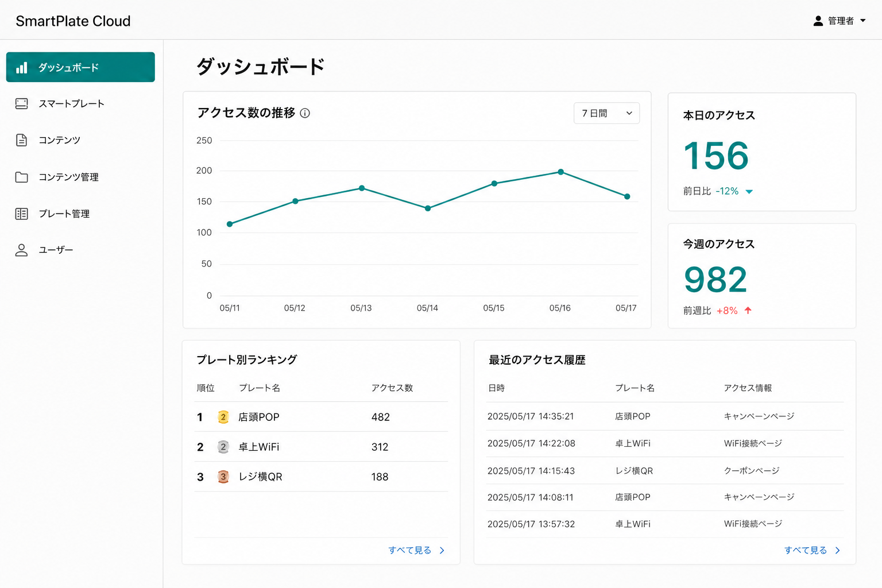This screenshot has width=882, height=588.
Task: Click the silver rank medal for 卓上WiFi
Action: [223, 447]
